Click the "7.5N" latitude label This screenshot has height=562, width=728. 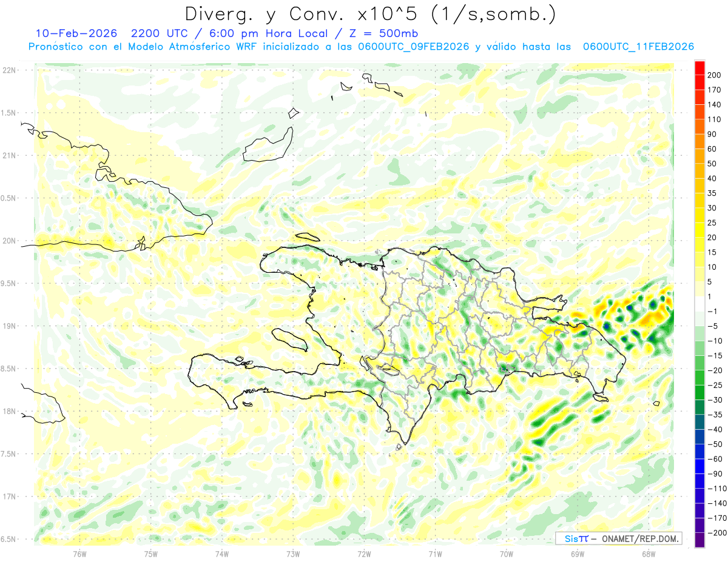click(9, 454)
